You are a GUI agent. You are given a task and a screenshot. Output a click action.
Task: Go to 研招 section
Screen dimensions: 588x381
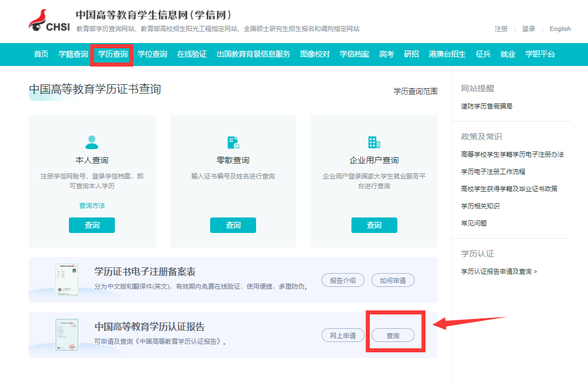pos(411,55)
